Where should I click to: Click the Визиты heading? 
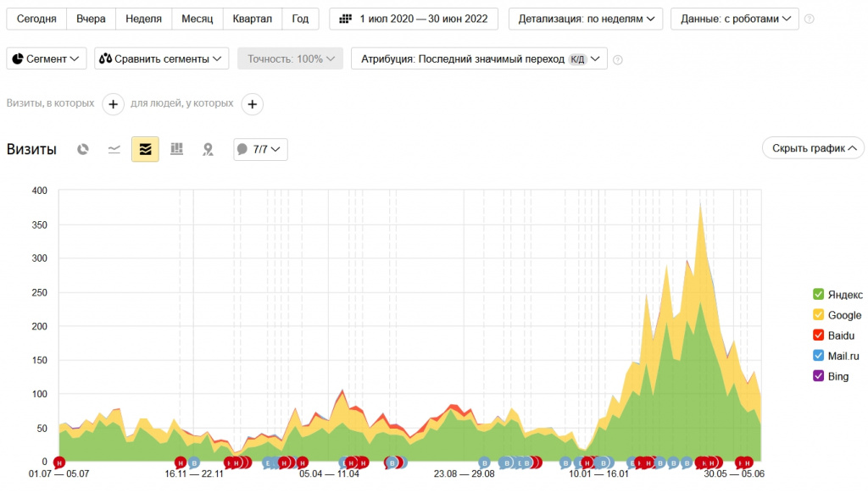click(x=31, y=149)
